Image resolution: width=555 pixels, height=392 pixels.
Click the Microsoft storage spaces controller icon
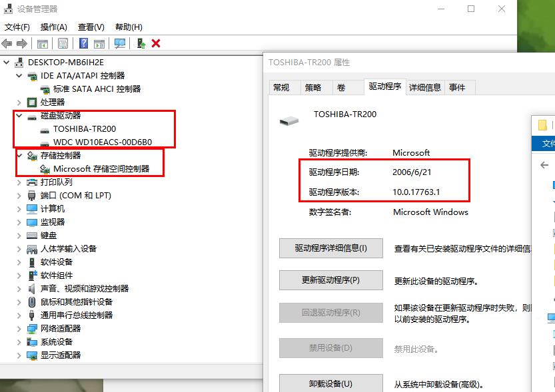tap(45, 169)
